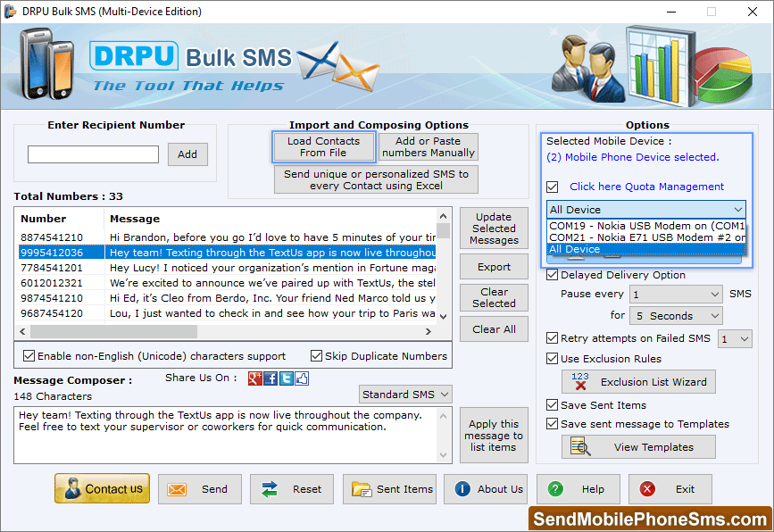Image resolution: width=774 pixels, height=532 pixels.
Task: Uncheck Delayed Delivery Option
Action: [553, 275]
